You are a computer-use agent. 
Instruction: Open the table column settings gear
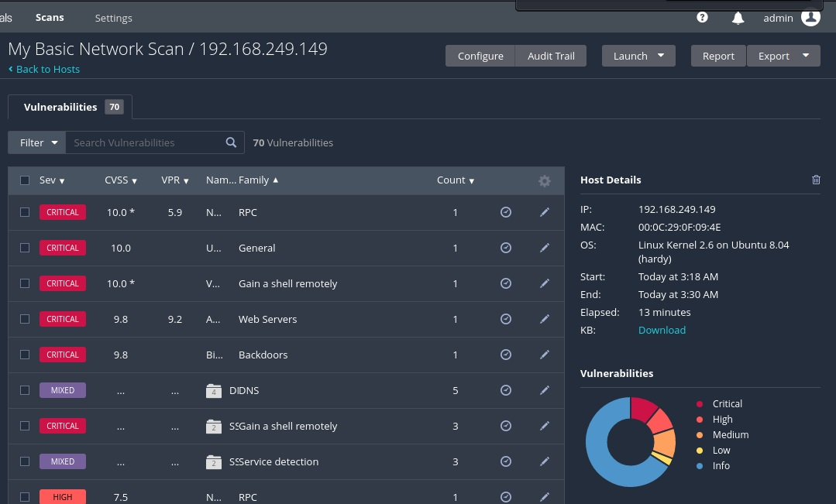pyautogui.click(x=545, y=180)
